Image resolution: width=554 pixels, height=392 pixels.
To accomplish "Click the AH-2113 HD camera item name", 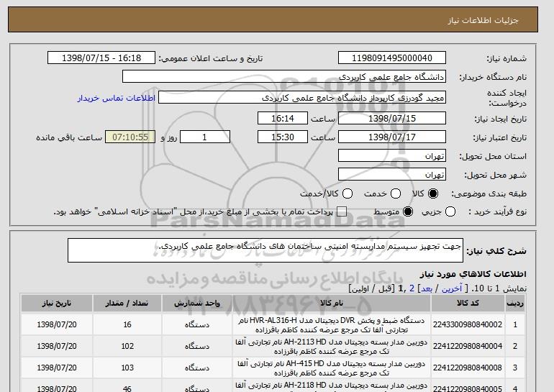I will [x=332, y=347].
